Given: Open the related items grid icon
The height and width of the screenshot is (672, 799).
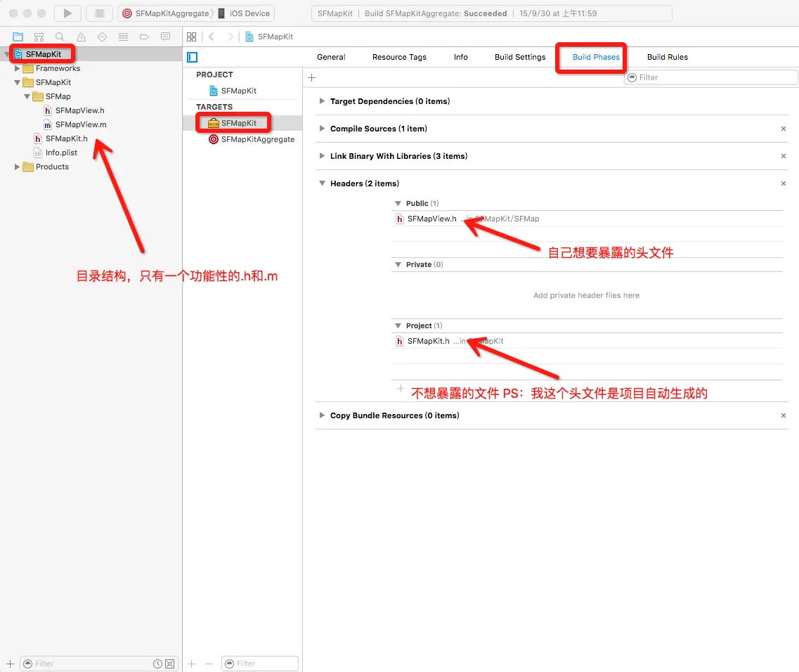Looking at the screenshot, I should pyautogui.click(x=192, y=37).
